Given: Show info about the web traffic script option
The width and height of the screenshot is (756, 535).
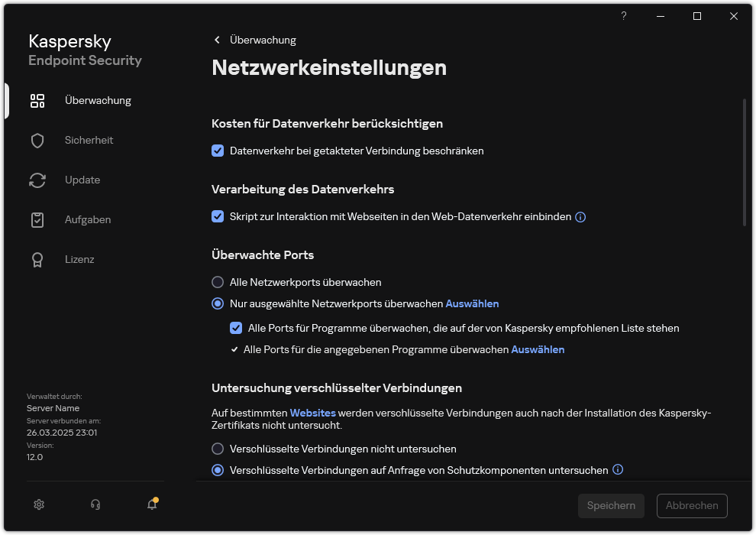Looking at the screenshot, I should (x=580, y=217).
